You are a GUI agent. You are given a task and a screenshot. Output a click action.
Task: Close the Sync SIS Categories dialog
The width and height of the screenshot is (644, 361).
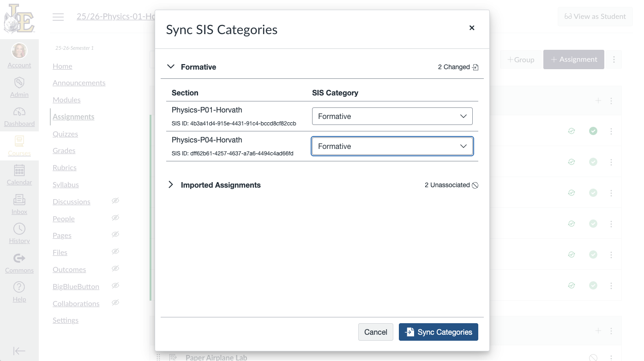click(472, 28)
